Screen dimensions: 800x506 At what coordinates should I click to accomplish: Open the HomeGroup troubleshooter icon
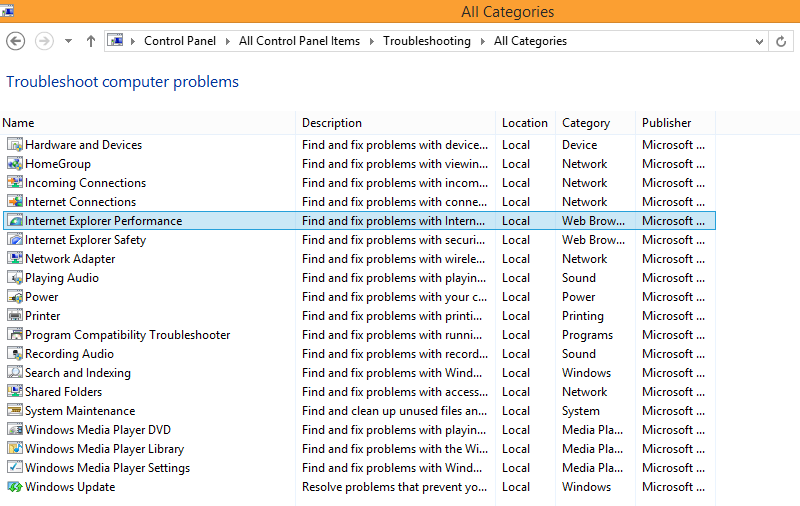[x=15, y=164]
